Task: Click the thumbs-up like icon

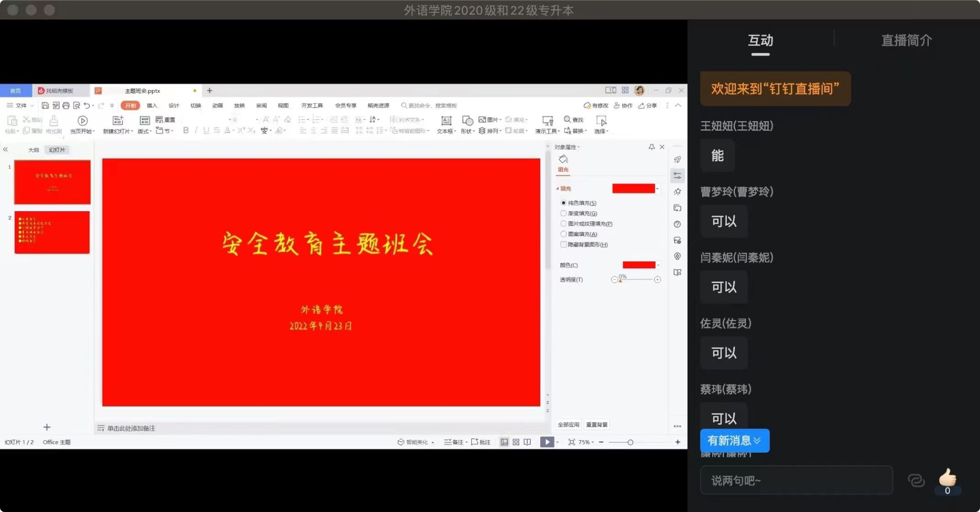Action: tap(947, 478)
